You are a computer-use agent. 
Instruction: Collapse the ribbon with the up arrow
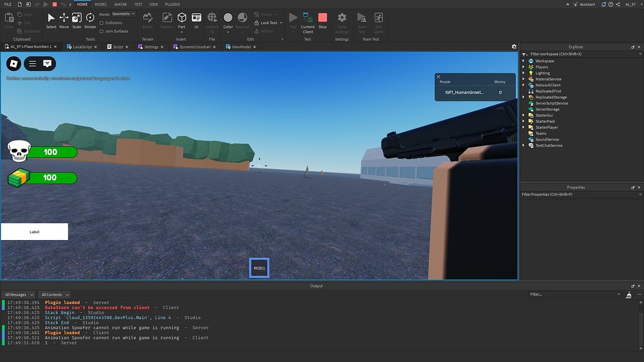[x=567, y=4]
